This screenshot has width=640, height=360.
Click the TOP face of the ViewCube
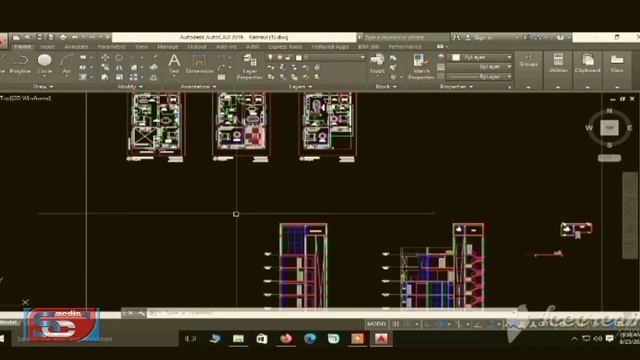pyautogui.click(x=609, y=128)
